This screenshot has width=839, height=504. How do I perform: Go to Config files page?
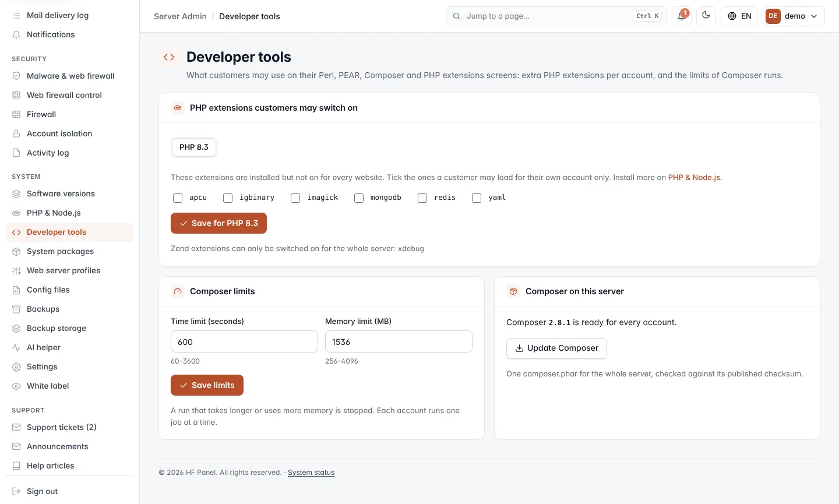click(69, 290)
